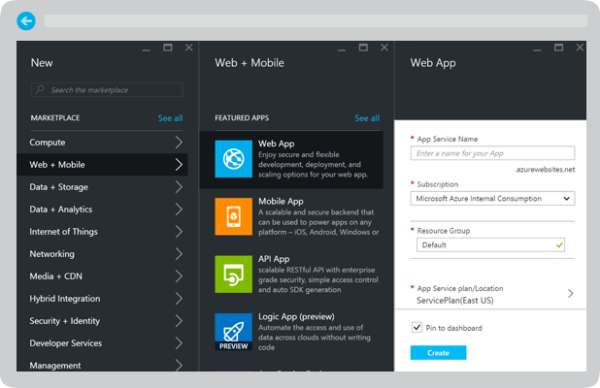Close the Web + Mobile blade
This screenshot has width=600, height=388.
pos(384,47)
